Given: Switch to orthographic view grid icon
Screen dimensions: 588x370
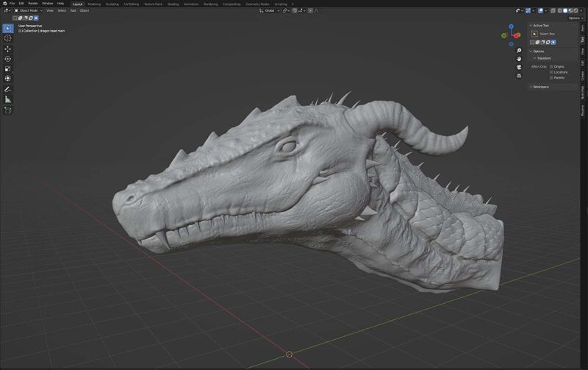Looking at the screenshot, I should pos(519,75).
